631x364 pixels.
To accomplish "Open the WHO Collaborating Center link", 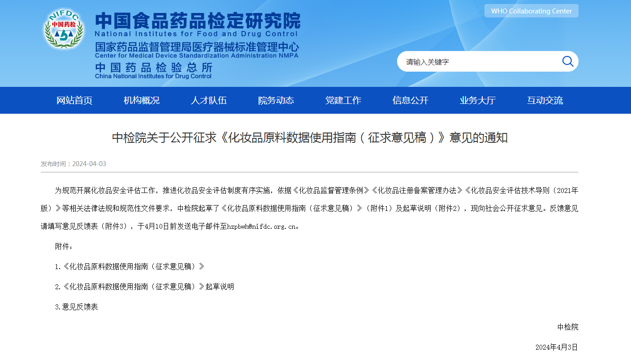I will tap(532, 11).
